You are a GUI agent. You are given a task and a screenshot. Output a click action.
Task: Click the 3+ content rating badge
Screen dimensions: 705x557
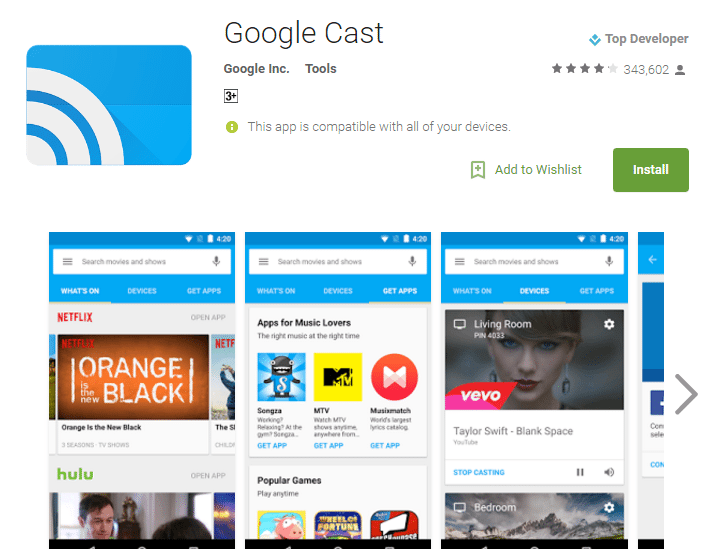coord(231,96)
